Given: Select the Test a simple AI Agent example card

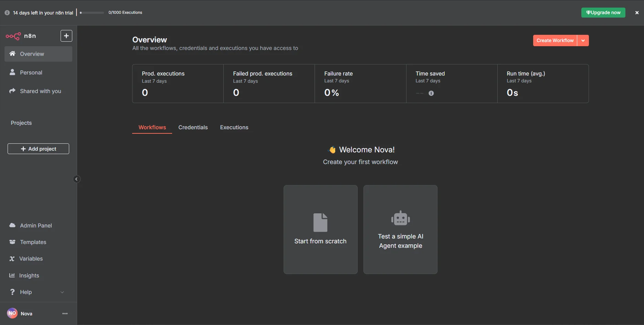Looking at the screenshot, I should 400,230.
